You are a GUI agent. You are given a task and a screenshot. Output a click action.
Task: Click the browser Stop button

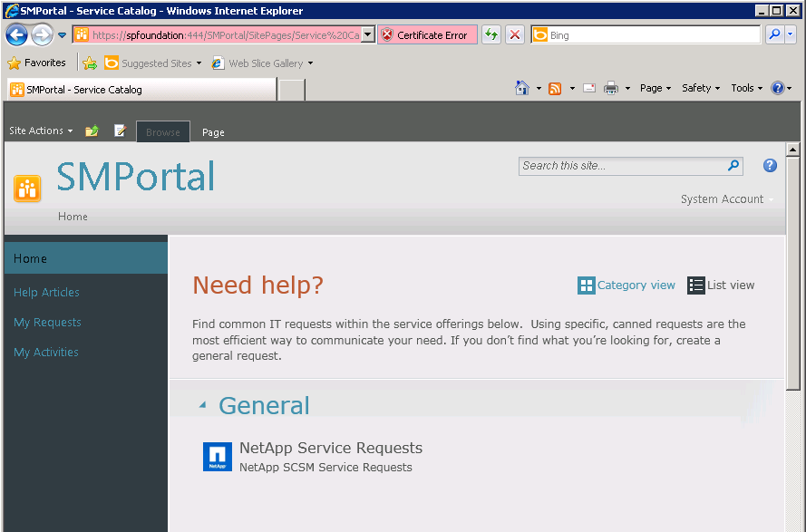(x=515, y=35)
